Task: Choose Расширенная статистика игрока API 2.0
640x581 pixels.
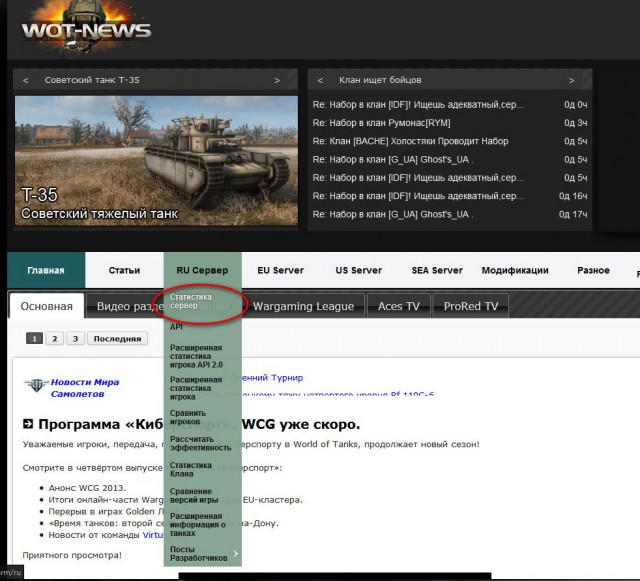Action: point(196,356)
